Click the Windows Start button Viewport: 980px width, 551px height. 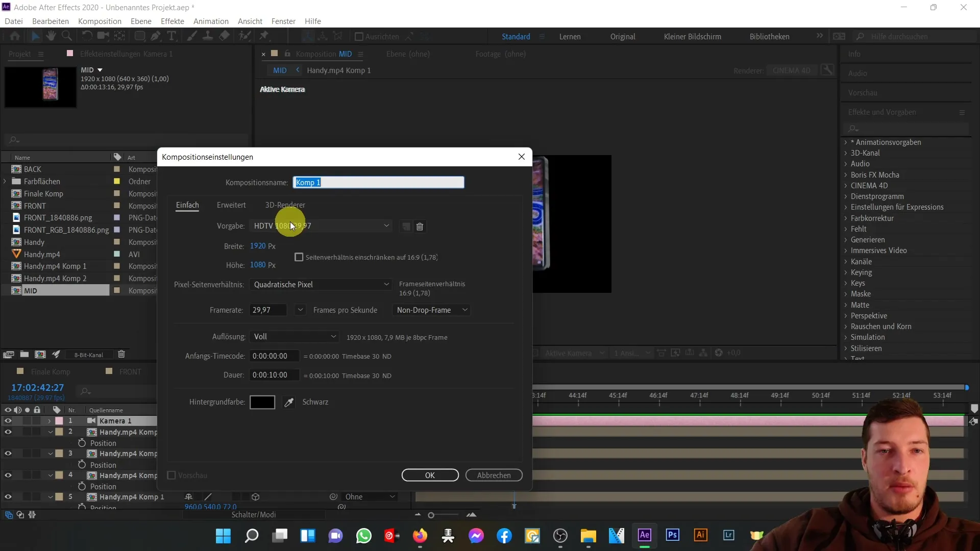tap(224, 536)
